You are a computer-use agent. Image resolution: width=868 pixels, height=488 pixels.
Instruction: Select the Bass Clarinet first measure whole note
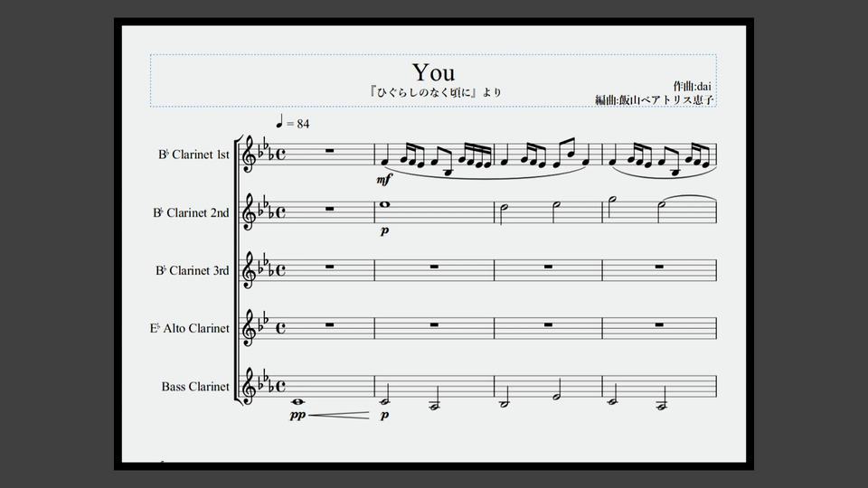(297, 402)
